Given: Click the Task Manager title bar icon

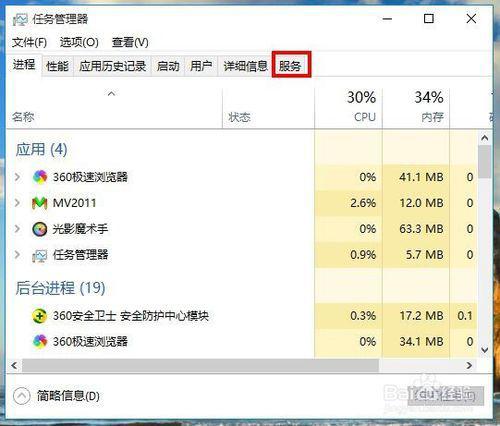Looking at the screenshot, I should click(20, 20).
